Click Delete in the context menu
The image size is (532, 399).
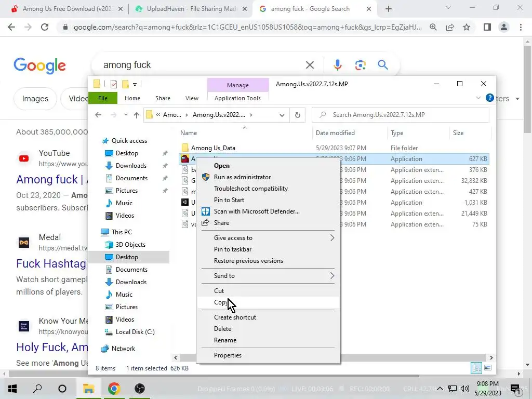point(268,329)
